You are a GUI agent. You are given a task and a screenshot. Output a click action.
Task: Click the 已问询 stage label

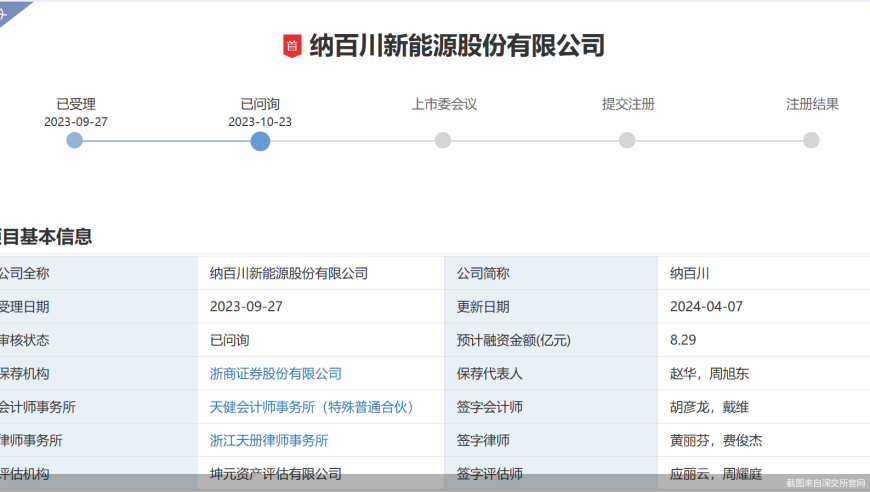click(260, 104)
